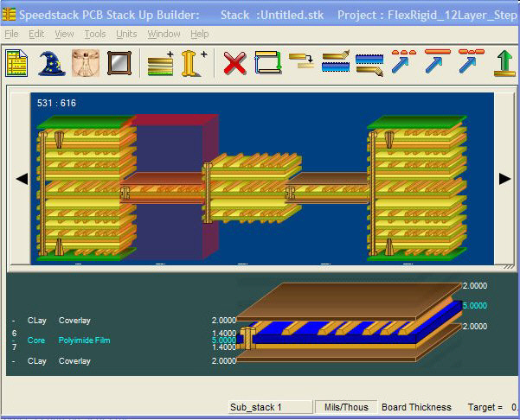Open the File menu
This screenshot has width=520, height=420.
11,34
